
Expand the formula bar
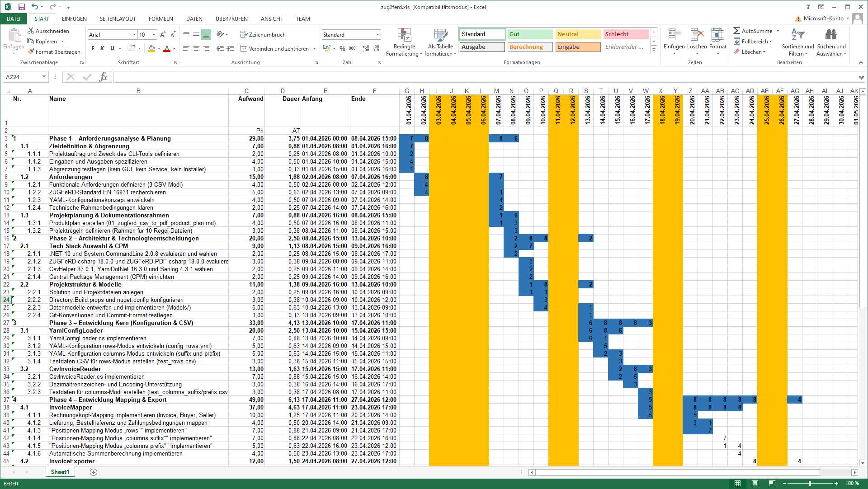(x=861, y=77)
